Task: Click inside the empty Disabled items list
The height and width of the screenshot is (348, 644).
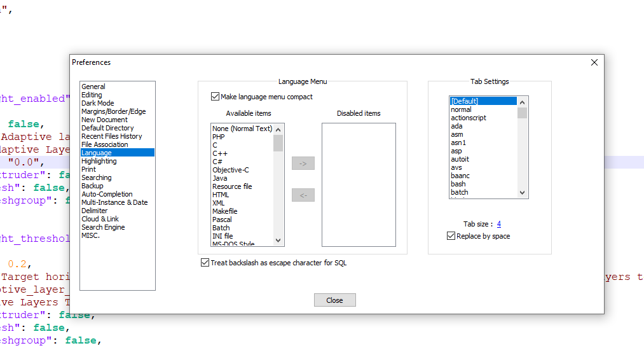Action: pos(359,185)
